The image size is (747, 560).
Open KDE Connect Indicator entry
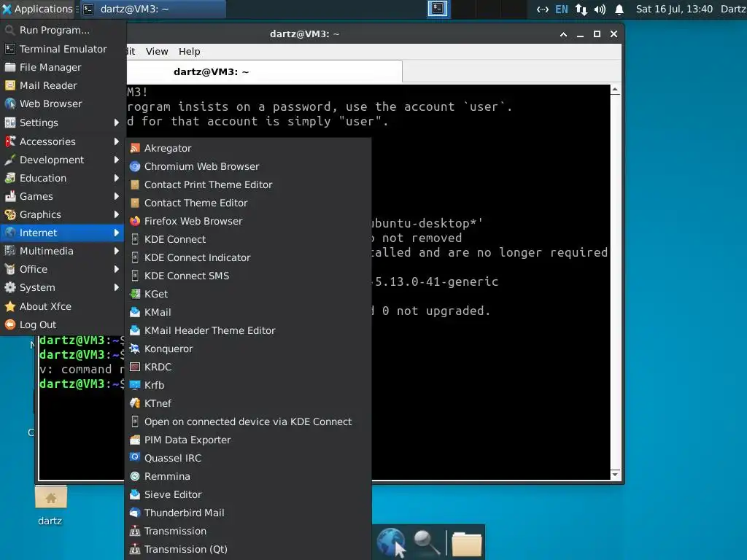tap(248, 257)
